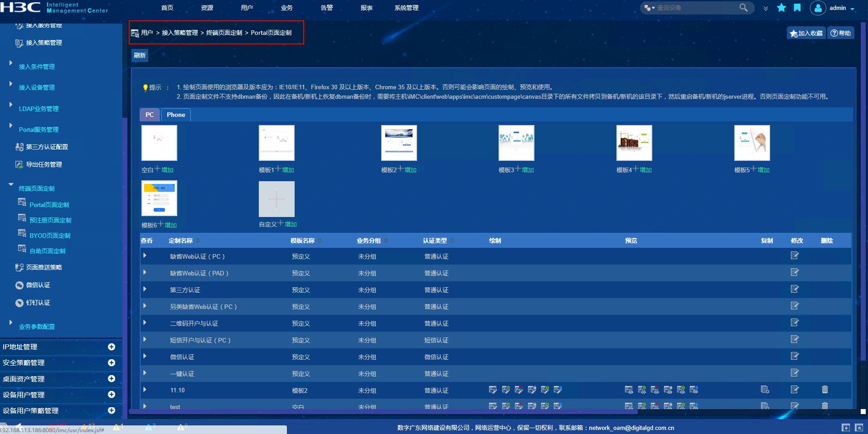Image resolution: width=868 pixels, height=434 pixels.
Task: Click the edit icon for 缺省Web认证（PC）row
Action: point(795,256)
